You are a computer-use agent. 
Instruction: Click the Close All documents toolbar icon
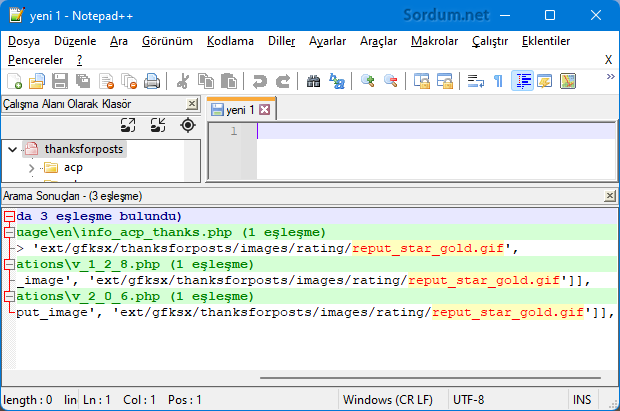point(129,81)
